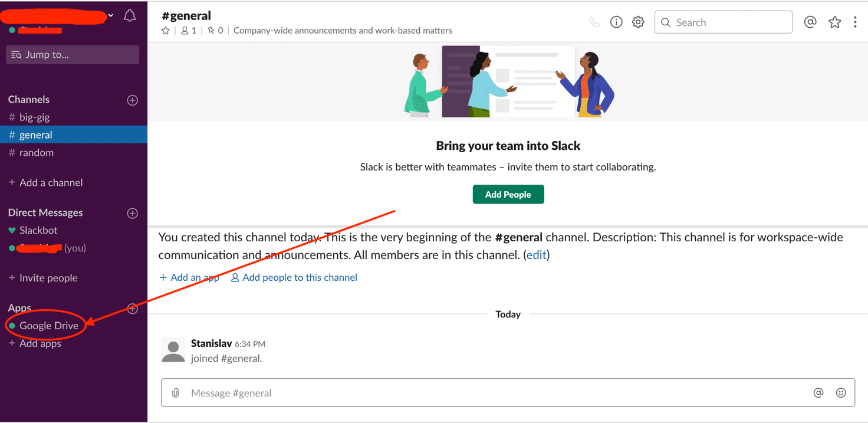Screen dimensions: 868x423
Task: Click plus icon next to Channels
Action: click(133, 100)
